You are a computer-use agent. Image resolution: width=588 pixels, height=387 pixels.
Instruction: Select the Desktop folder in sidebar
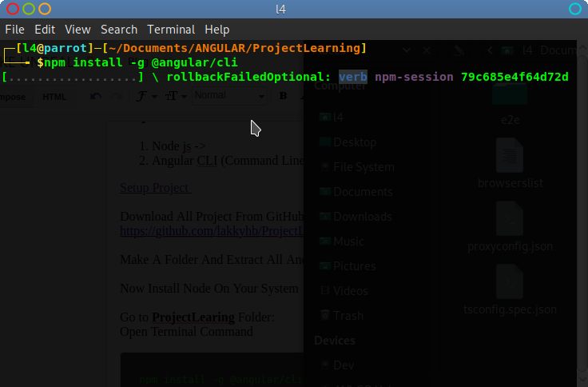point(355,142)
